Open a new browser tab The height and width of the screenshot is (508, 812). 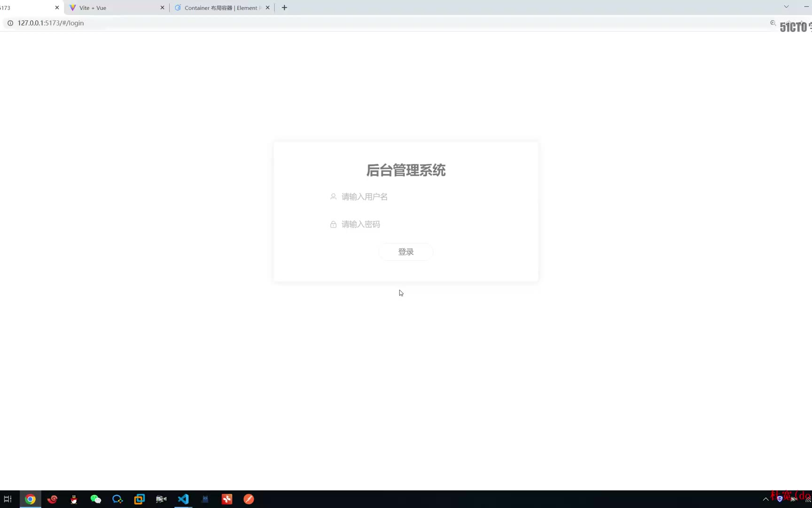tap(284, 8)
